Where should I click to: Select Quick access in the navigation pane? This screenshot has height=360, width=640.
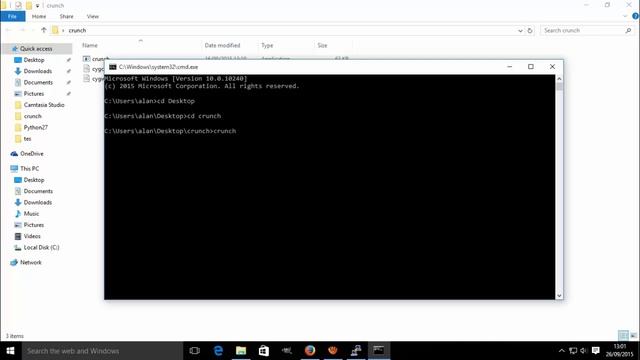[36, 49]
